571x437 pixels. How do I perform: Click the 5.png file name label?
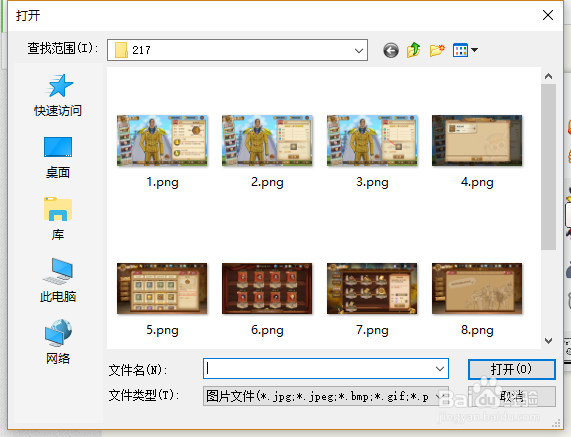[162, 330]
